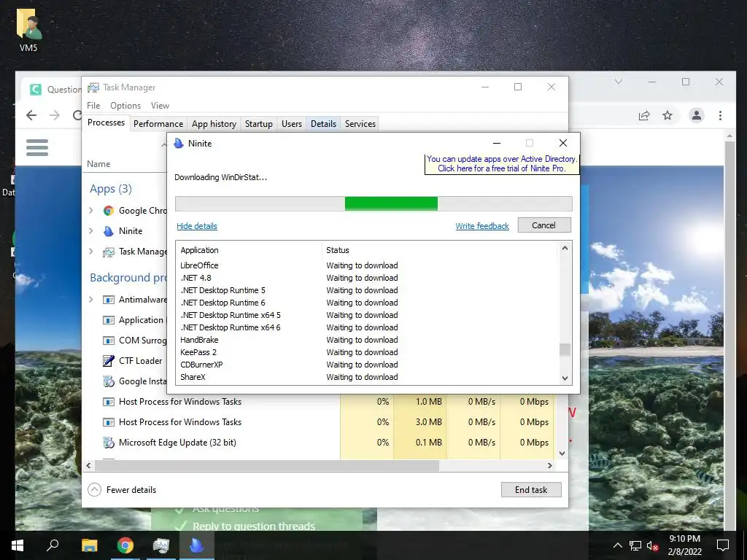Switch to the App history tab
Viewport: 747px width, 560px height.
click(214, 124)
